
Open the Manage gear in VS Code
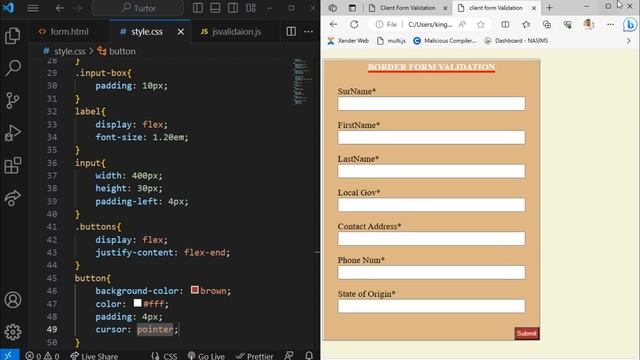[x=13, y=332]
